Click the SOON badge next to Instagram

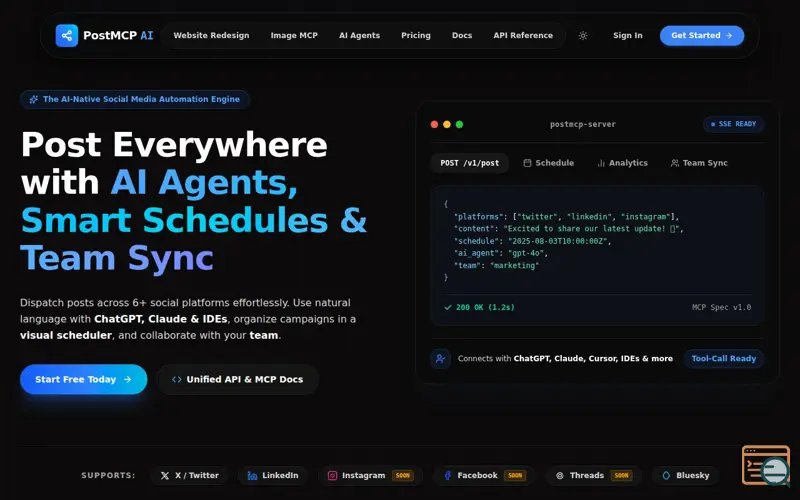click(x=403, y=476)
